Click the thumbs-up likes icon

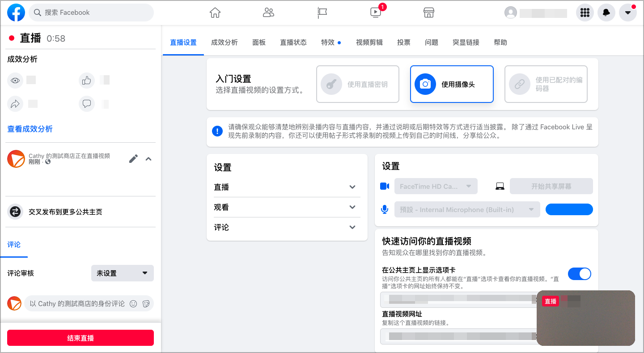(x=87, y=81)
